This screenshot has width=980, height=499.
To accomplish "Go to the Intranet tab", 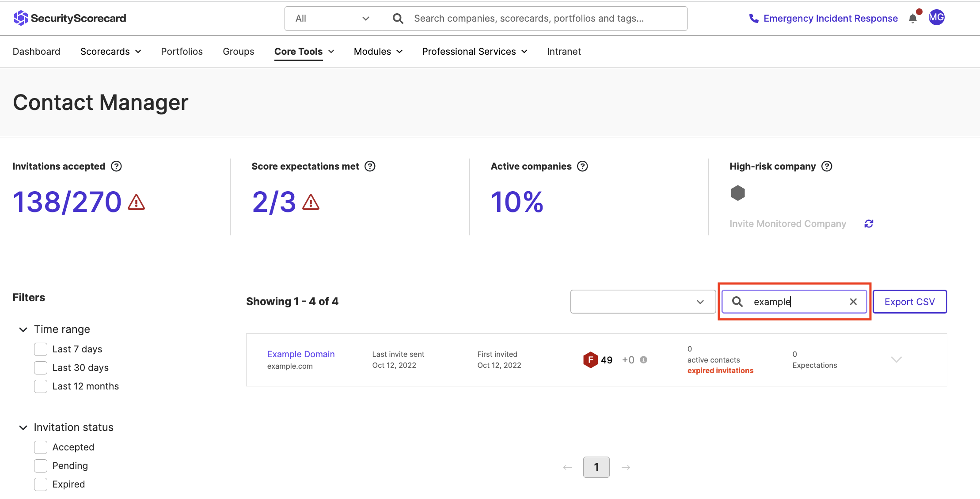I will click(564, 52).
